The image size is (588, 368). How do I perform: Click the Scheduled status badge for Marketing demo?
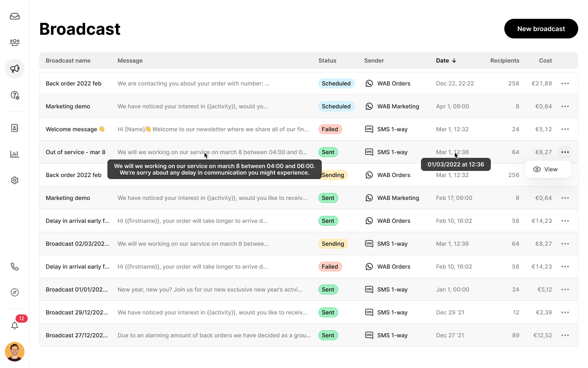tap(336, 106)
